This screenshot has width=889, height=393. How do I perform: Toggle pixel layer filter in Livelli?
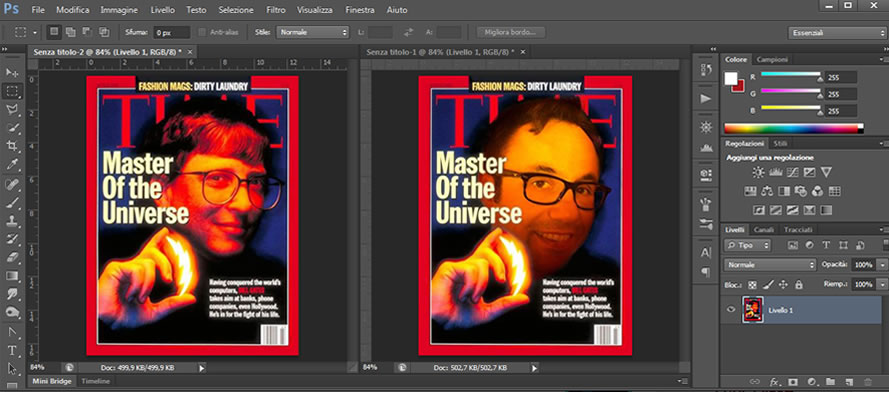793,246
